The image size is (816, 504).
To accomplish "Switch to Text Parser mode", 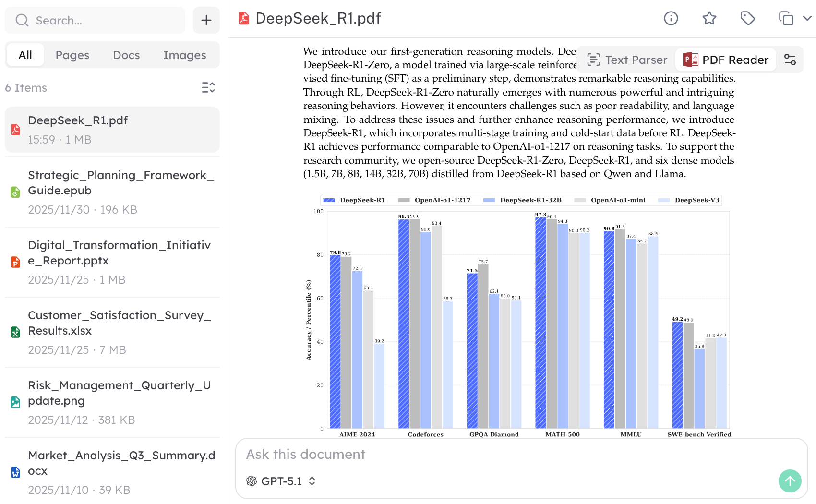I will coord(627,60).
